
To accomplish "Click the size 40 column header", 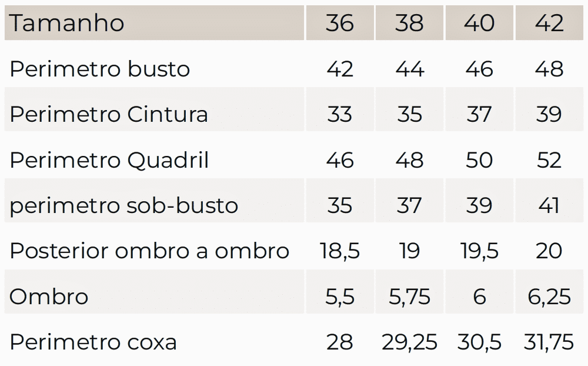I will point(479,24).
